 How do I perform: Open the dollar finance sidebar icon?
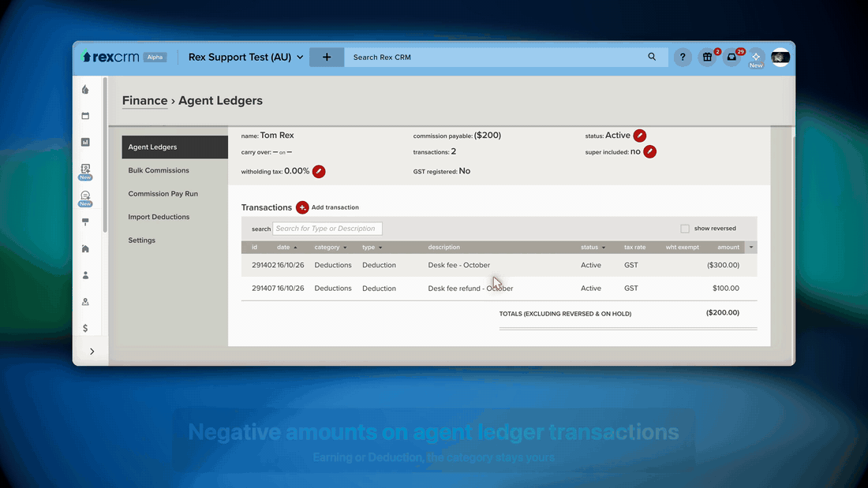point(85,328)
